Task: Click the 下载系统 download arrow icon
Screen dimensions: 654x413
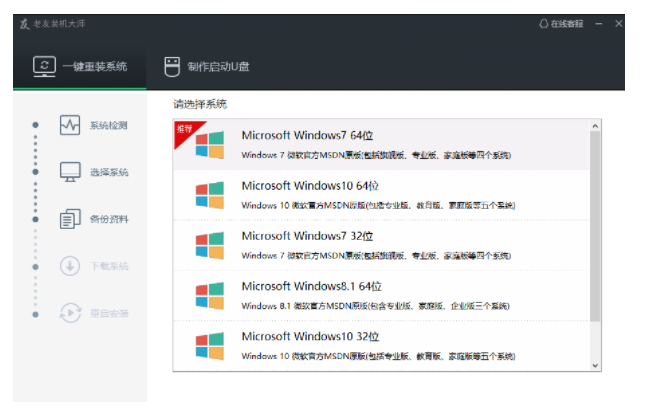Action: [x=70, y=266]
